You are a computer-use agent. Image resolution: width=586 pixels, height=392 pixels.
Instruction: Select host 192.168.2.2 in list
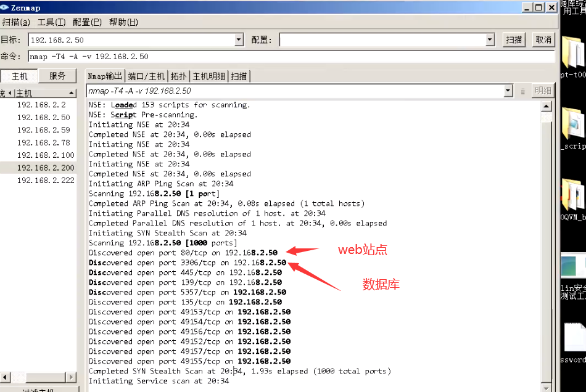tap(41, 105)
